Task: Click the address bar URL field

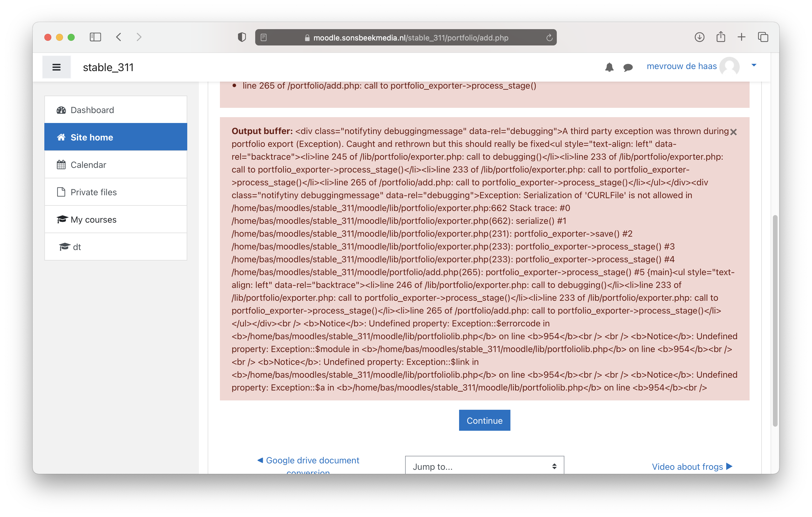Action: [406, 37]
